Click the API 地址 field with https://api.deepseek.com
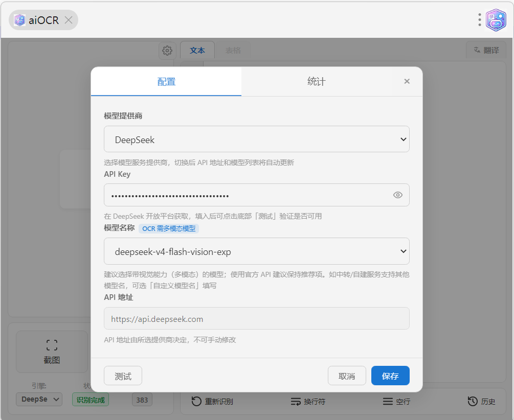This screenshot has width=514, height=420. (257, 318)
